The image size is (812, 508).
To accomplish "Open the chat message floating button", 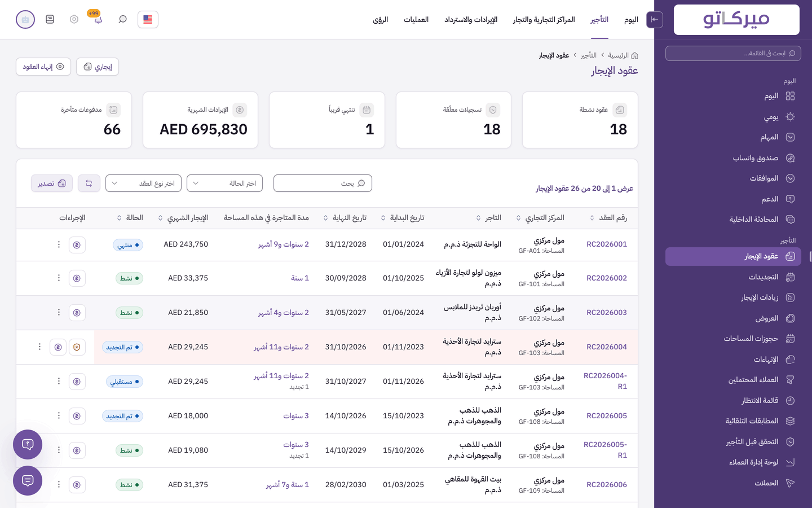I will click(x=28, y=480).
